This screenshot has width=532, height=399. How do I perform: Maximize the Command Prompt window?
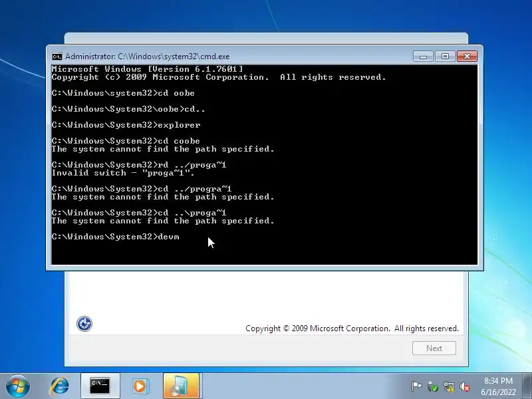(445, 57)
